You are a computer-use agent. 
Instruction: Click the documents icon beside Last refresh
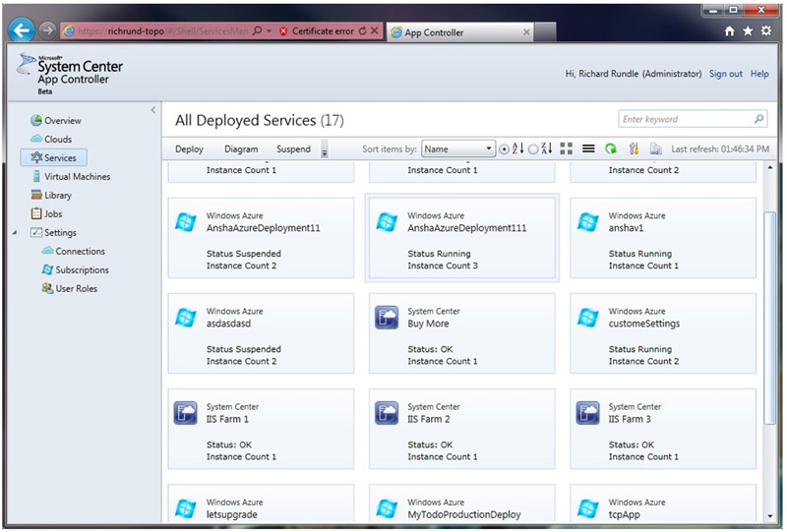coord(655,148)
